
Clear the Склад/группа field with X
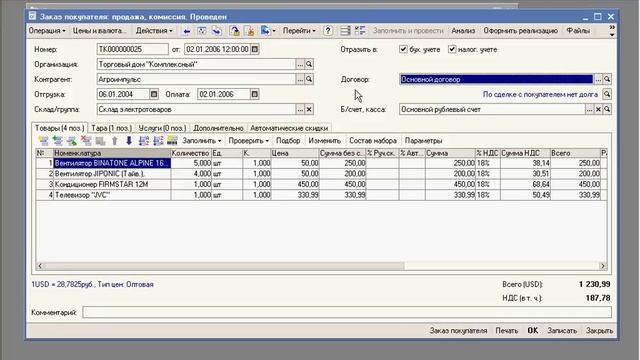(x=309, y=109)
